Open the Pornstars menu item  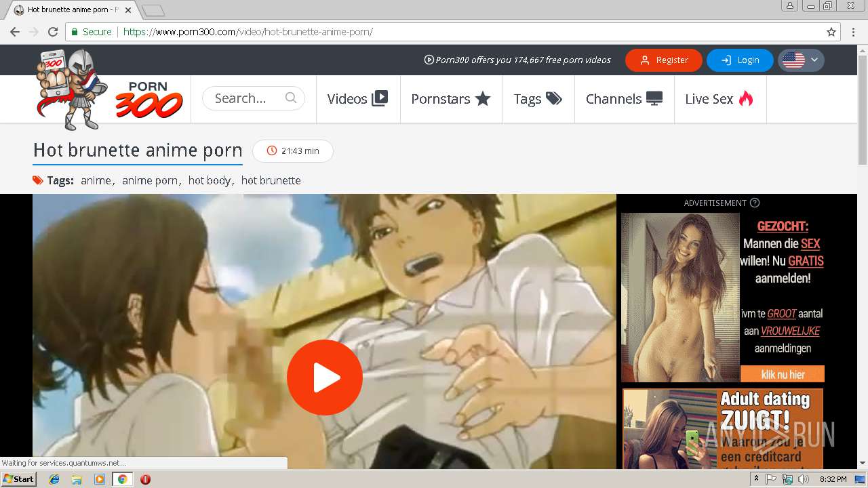pos(451,99)
